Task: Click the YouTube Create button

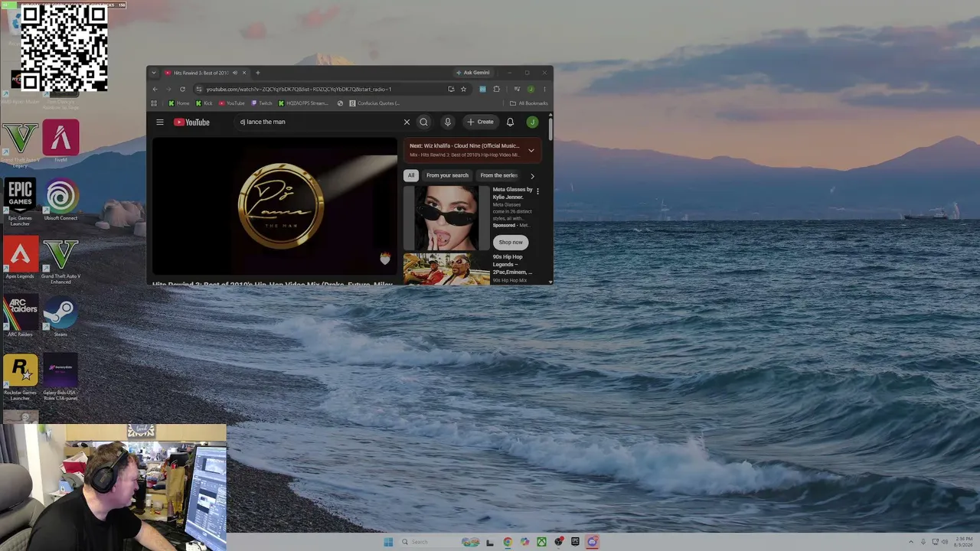Action: tap(481, 122)
